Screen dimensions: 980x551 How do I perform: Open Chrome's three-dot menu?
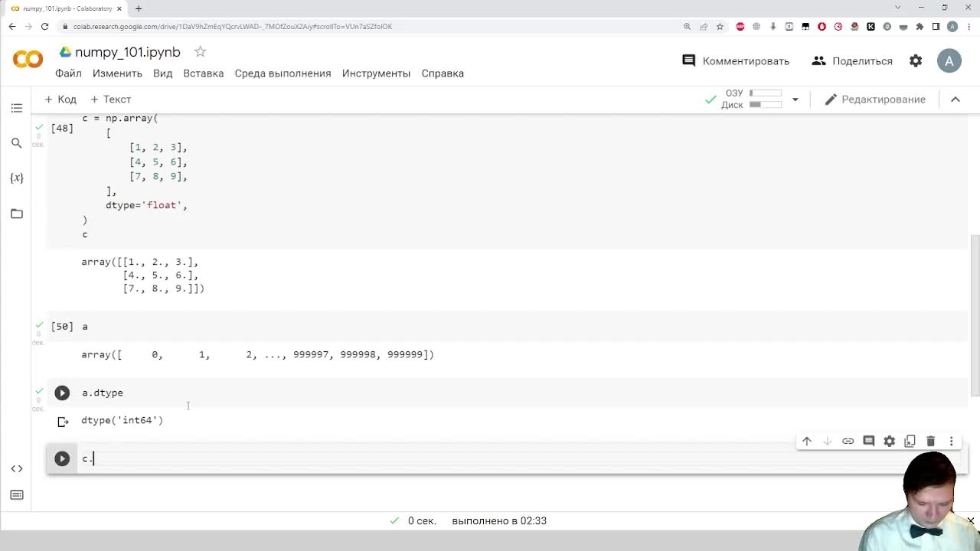point(969,26)
